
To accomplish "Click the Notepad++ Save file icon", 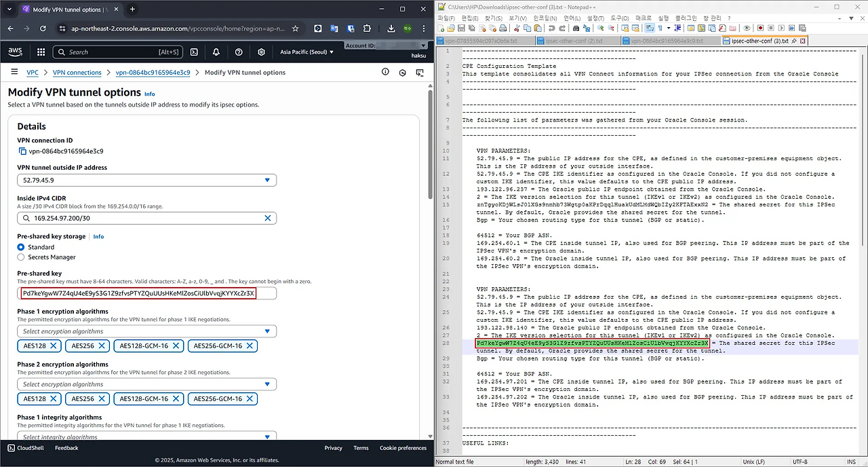I will tap(461, 29).
